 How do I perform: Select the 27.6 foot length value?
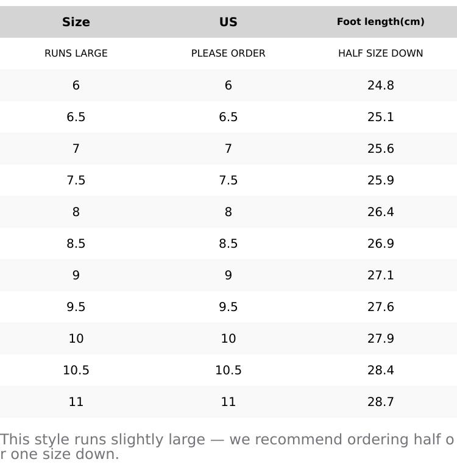(x=381, y=307)
